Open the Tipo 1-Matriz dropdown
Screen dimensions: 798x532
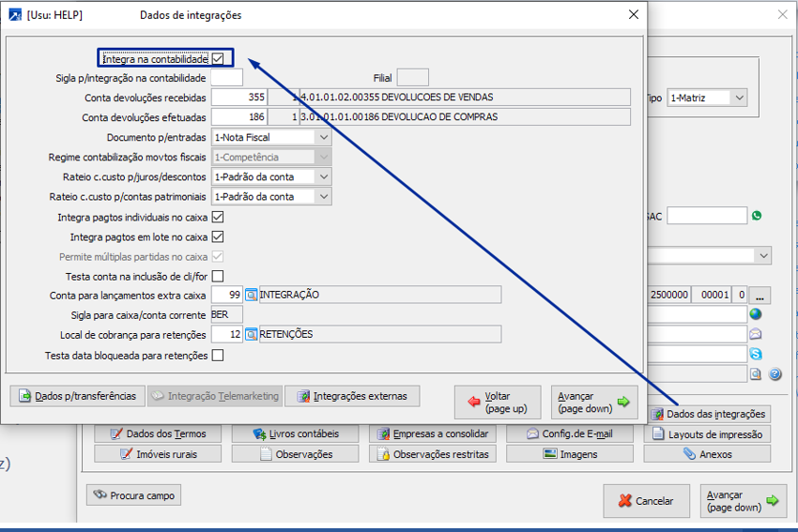[x=740, y=98]
